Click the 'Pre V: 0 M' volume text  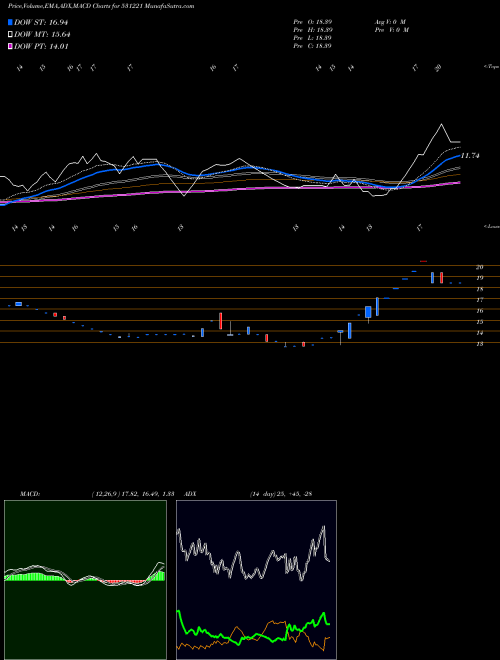392,30
